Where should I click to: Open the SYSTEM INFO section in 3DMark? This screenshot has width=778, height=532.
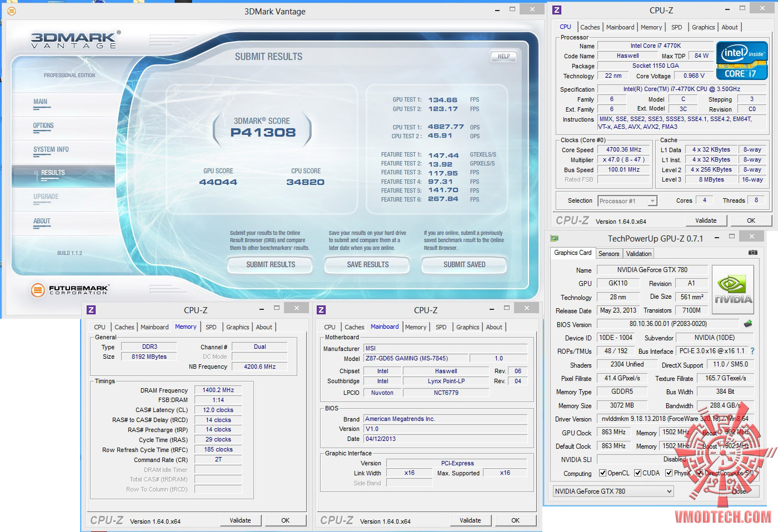click(51, 149)
